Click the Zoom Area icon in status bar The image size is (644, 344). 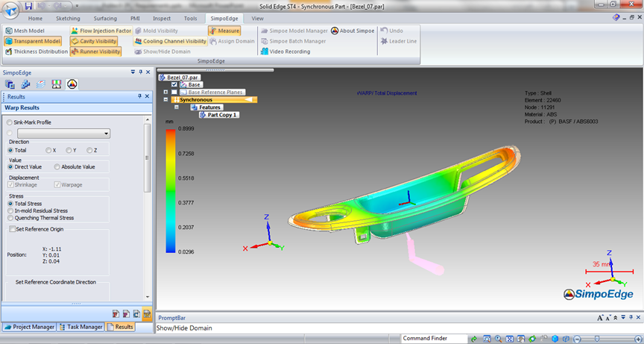(487, 339)
